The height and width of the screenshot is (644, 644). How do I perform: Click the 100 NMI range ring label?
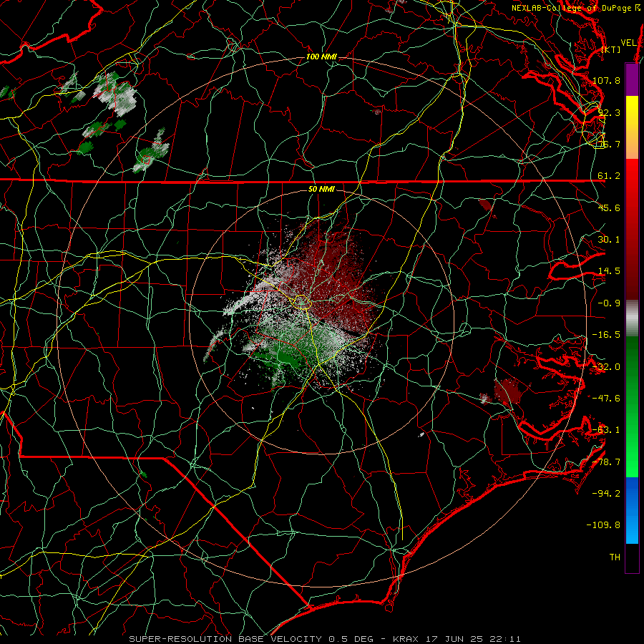click(321, 57)
